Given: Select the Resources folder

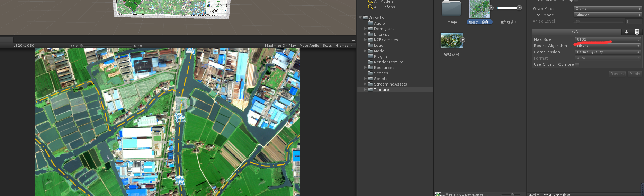Looking at the screenshot, I should click(x=384, y=68).
